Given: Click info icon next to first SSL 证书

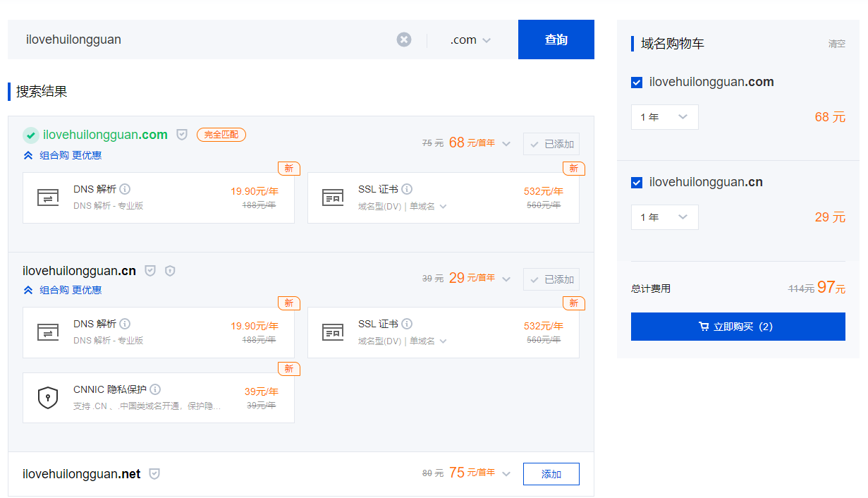Looking at the screenshot, I should [407, 189].
